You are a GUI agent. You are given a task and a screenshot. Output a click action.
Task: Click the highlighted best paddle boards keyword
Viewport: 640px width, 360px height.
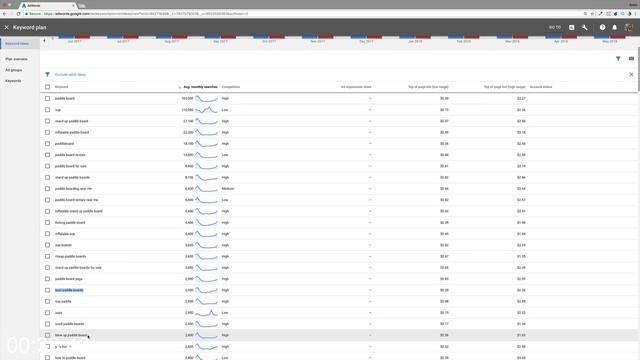(x=69, y=290)
